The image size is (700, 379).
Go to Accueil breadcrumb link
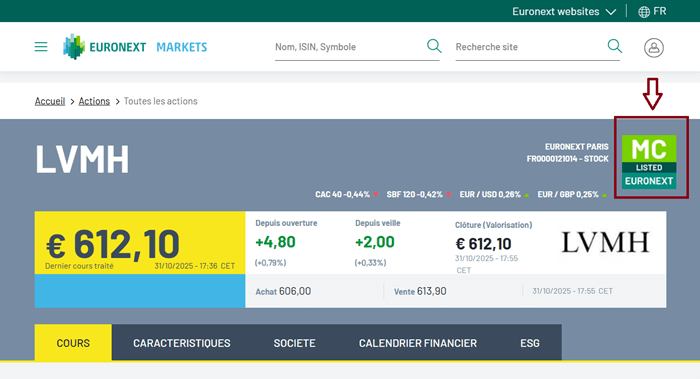click(50, 101)
